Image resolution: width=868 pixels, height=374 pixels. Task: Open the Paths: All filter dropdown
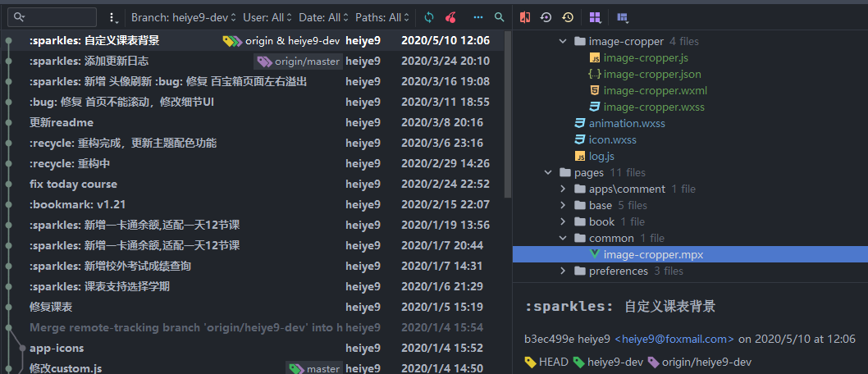(382, 17)
